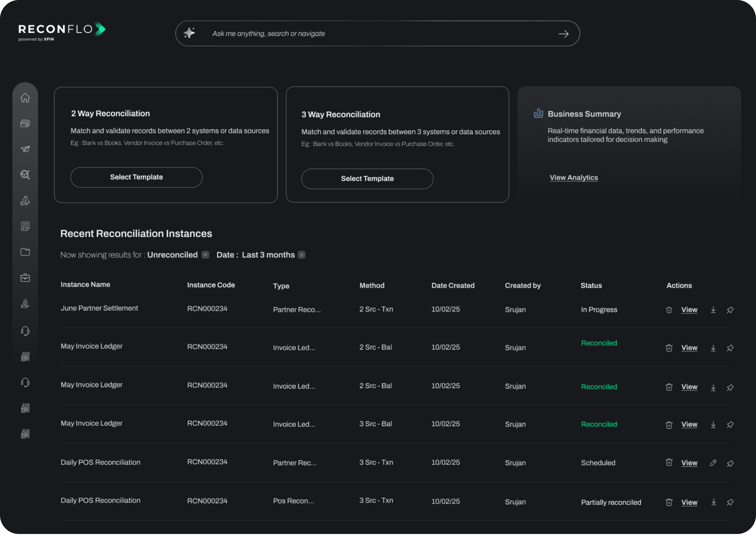
Task: Select Template for 2 Way Reconciliation
Action: click(x=136, y=177)
